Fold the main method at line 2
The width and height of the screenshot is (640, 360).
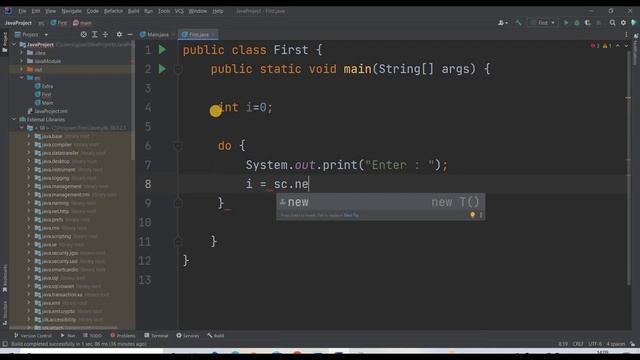click(x=178, y=69)
